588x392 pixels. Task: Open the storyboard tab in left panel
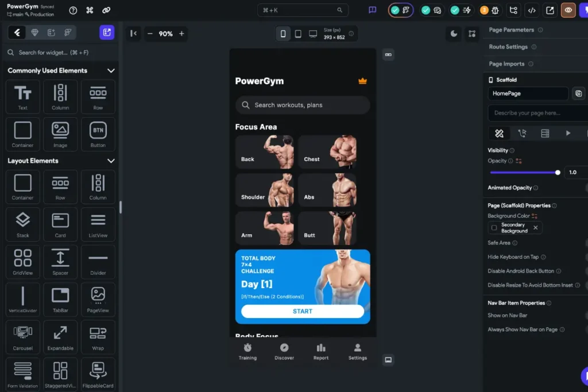pyautogui.click(x=68, y=33)
